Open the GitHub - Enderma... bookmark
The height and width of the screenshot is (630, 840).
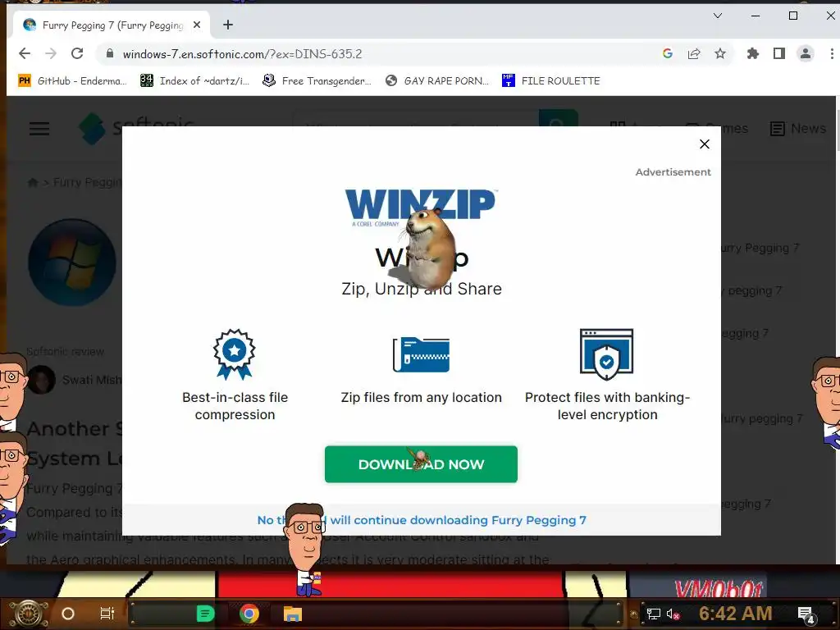(x=72, y=81)
